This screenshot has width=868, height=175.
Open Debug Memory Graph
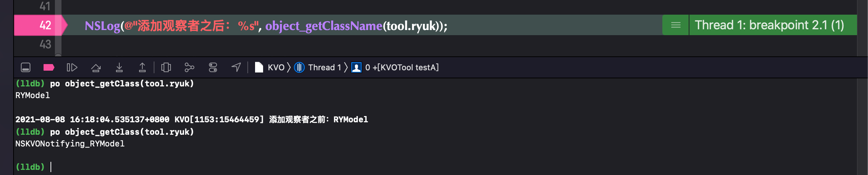coord(189,67)
